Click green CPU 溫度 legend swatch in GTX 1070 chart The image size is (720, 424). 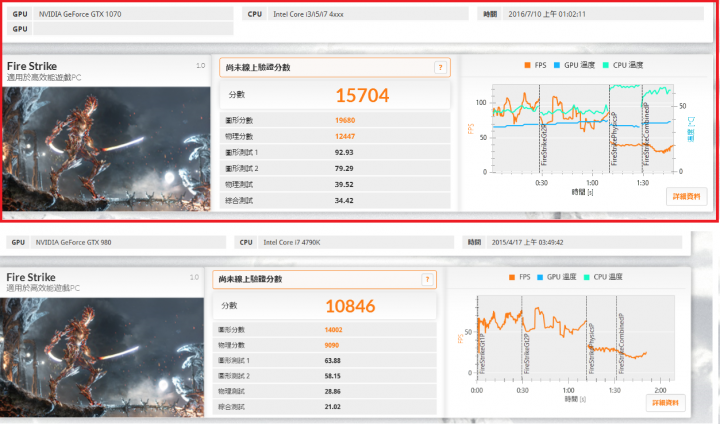point(605,65)
